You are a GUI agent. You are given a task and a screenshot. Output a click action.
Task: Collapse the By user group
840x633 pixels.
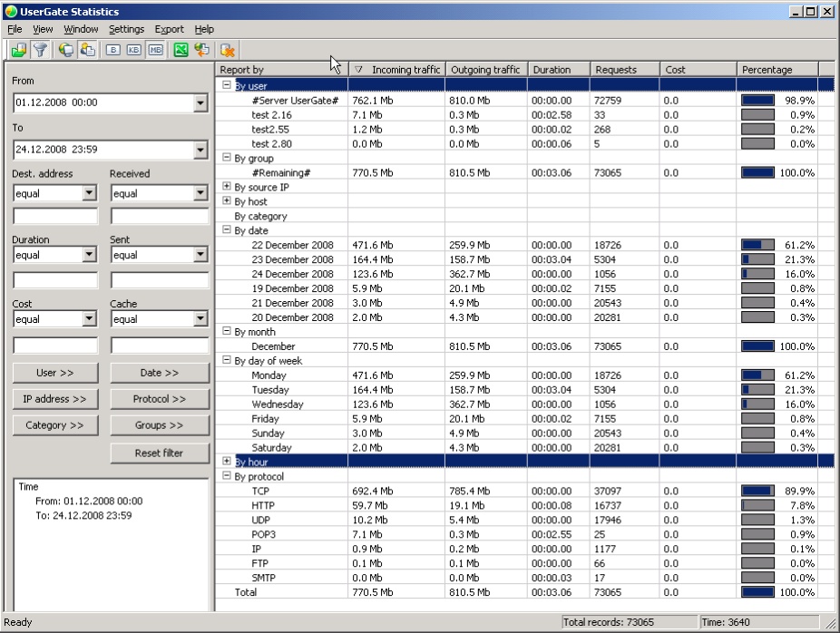227,85
